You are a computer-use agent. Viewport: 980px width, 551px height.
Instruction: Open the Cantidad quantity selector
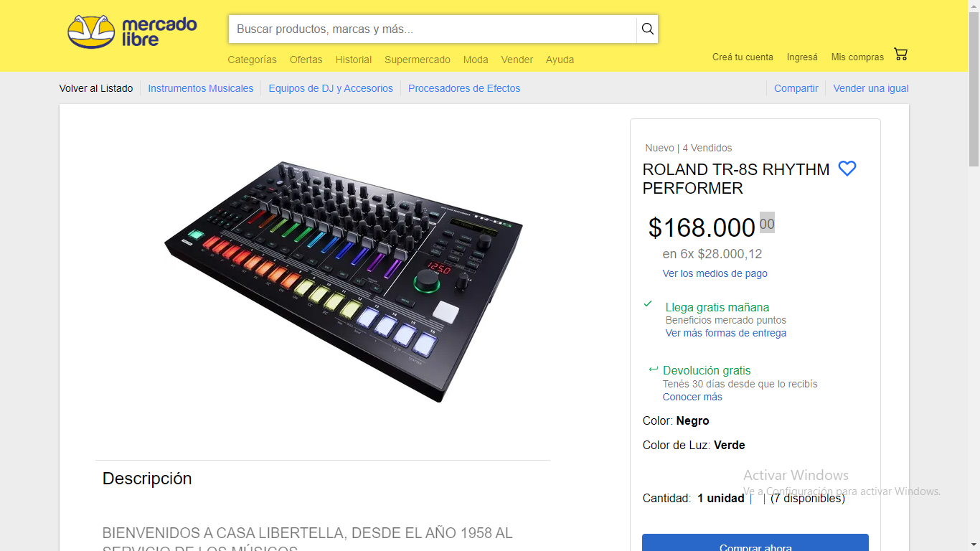pos(720,498)
